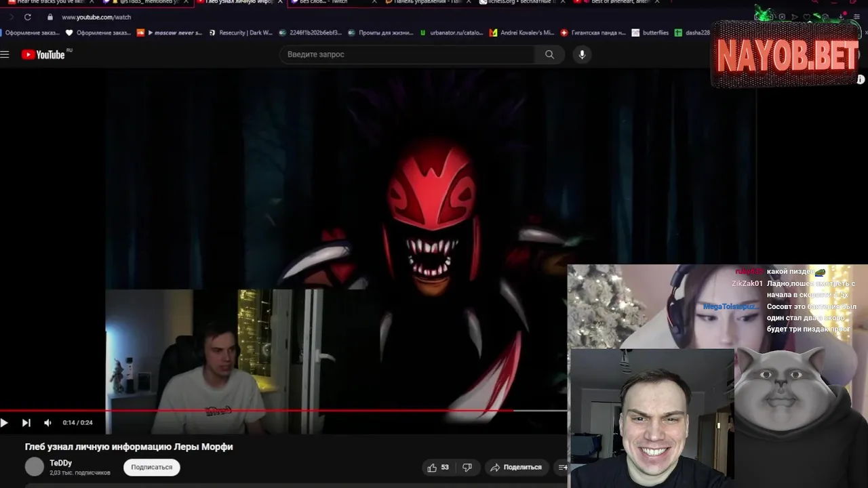Share the video via 'Поделиться'
Screen dimensions: 868x488
[517, 467]
